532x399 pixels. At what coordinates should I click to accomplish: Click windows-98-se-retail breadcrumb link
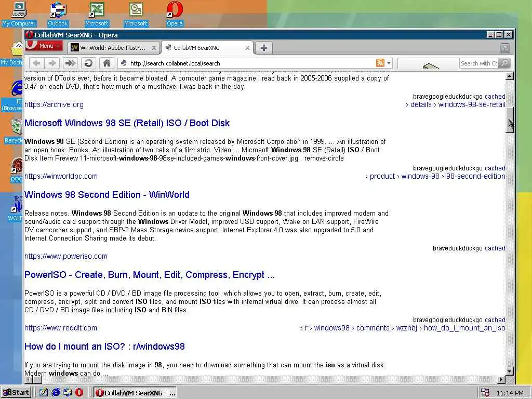(472, 104)
